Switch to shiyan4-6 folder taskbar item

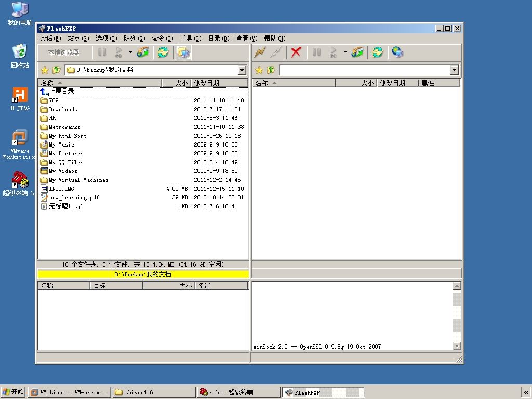pyautogui.click(x=154, y=392)
